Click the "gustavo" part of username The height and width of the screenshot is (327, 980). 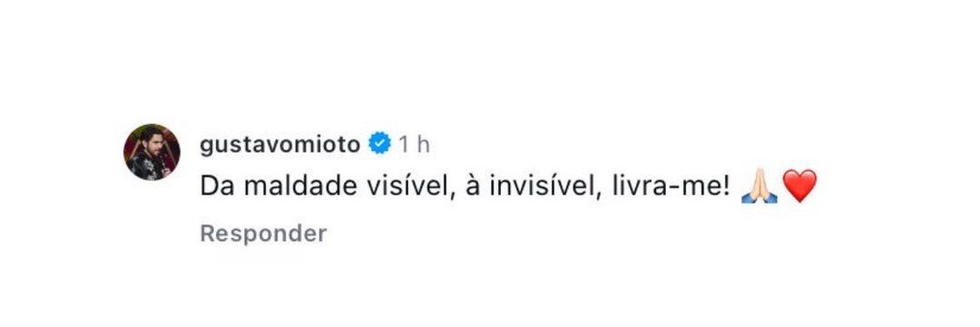(x=248, y=145)
